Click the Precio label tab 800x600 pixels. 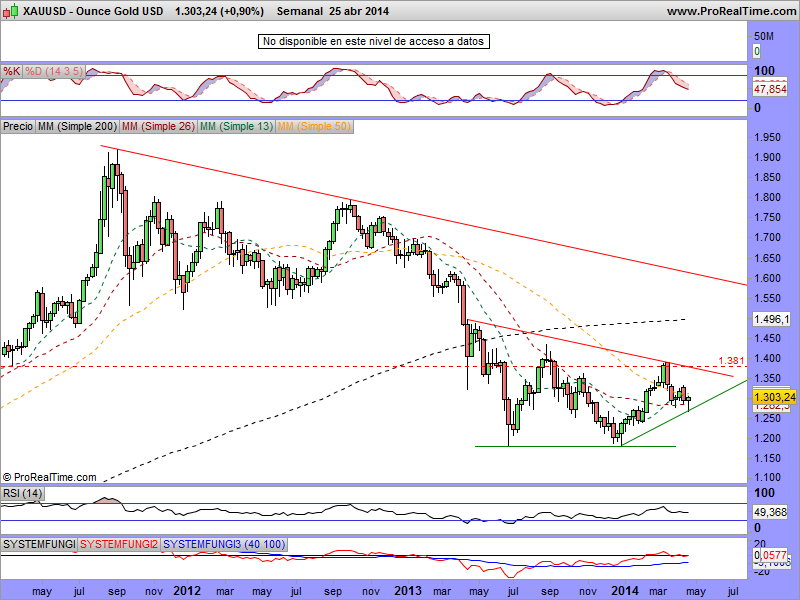tap(18, 126)
